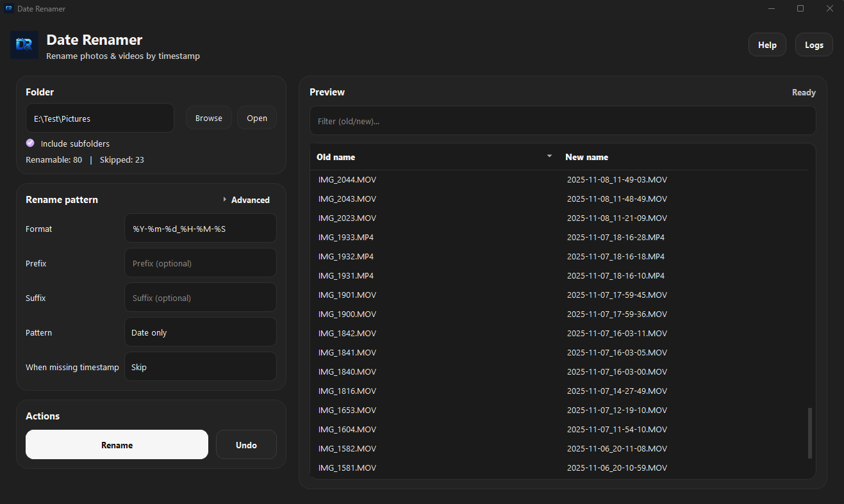Focus the Prefix input field
Screen dimensions: 844x504
click(200, 263)
